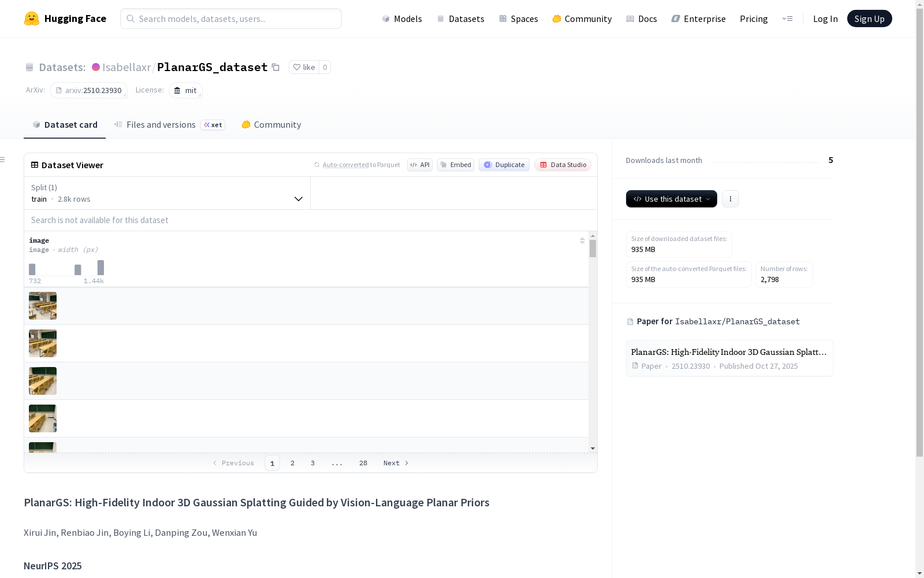Open the dataset Community tab
This screenshot has height=578, width=924.
point(271,125)
